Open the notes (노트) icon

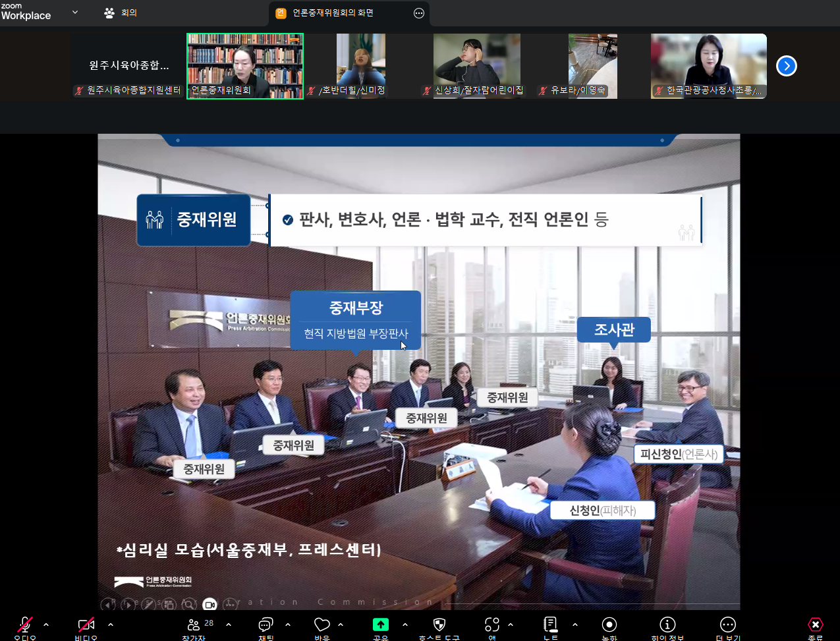tap(551, 626)
